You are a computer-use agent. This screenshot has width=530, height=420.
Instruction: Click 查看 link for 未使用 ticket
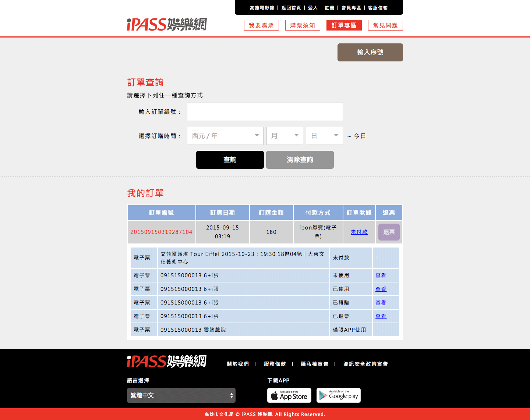[381, 275]
